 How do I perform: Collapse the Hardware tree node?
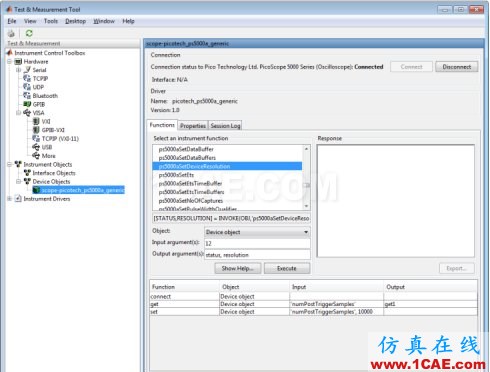click(10, 61)
